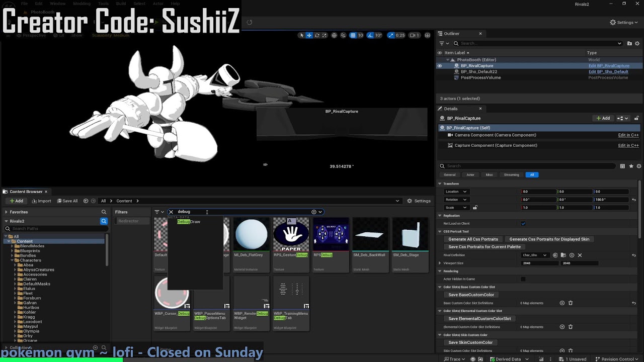Click Import in Content Browser
644x362 pixels.
point(41,201)
